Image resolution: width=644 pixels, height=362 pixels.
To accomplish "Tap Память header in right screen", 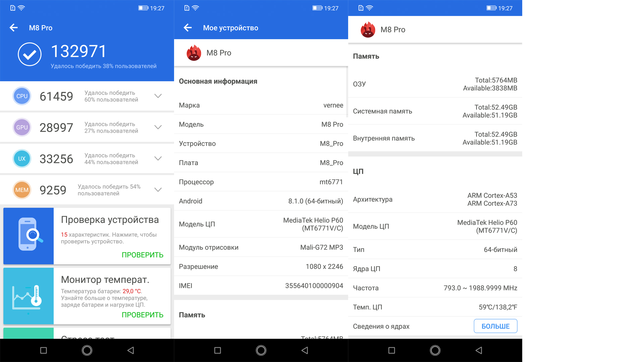I will coord(366,56).
